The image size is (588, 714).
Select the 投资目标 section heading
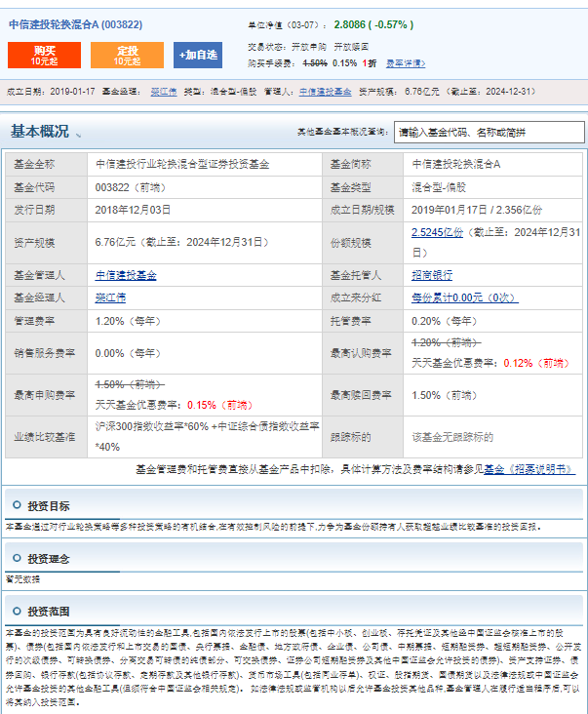click(49, 506)
